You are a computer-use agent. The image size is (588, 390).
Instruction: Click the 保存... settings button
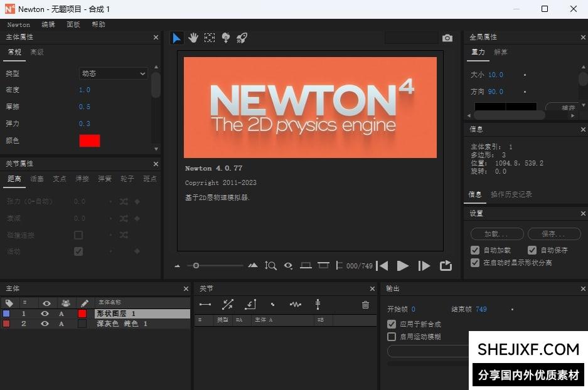553,234
